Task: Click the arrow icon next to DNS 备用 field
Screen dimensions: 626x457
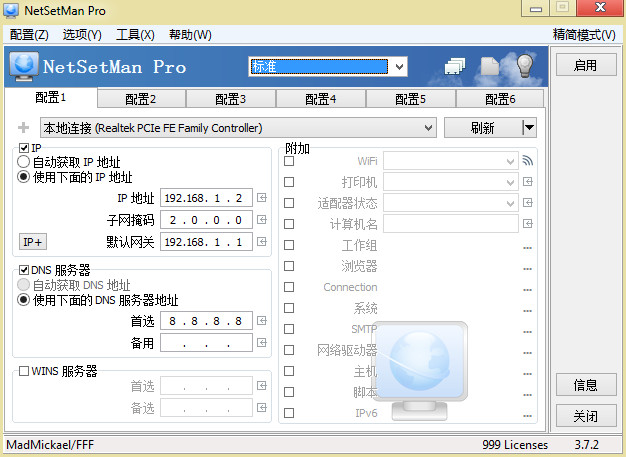Action: coord(261,342)
